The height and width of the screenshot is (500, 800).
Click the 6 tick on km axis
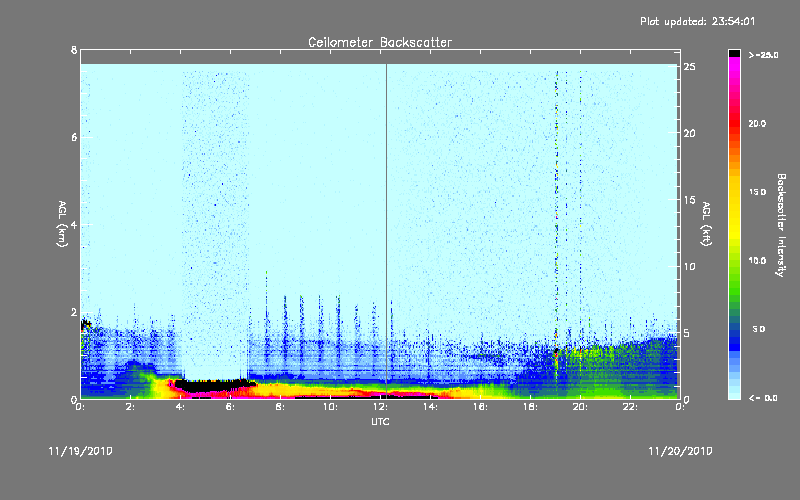[x=74, y=137]
